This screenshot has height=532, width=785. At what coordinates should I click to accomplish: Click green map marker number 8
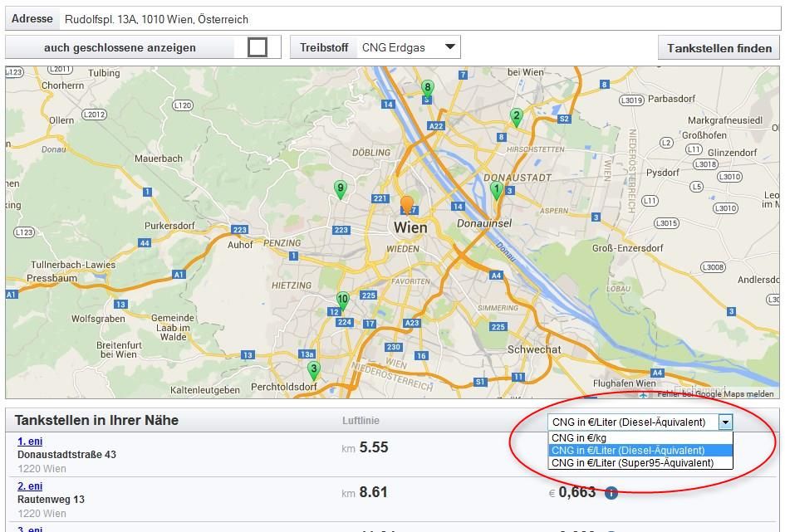(427, 89)
